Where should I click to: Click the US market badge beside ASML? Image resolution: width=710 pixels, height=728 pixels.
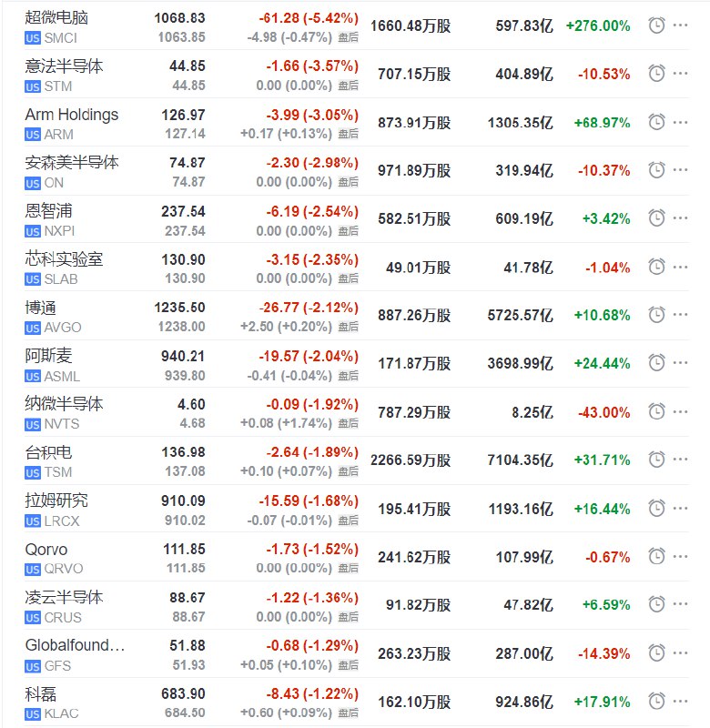point(33,376)
